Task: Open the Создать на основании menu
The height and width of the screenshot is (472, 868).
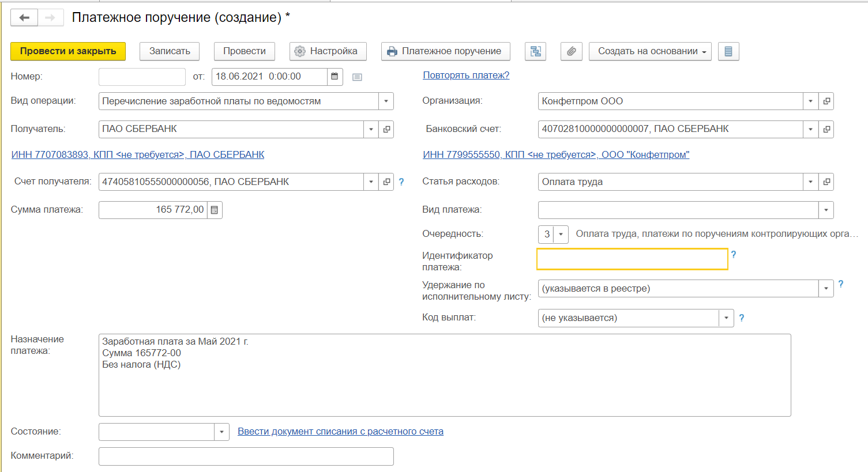Action: point(650,51)
